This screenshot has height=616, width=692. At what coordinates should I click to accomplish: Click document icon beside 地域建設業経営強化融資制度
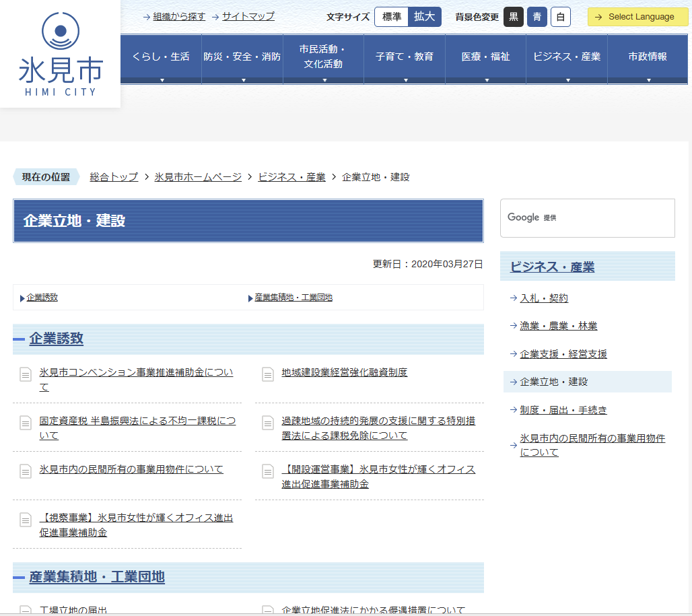(x=267, y=374)
